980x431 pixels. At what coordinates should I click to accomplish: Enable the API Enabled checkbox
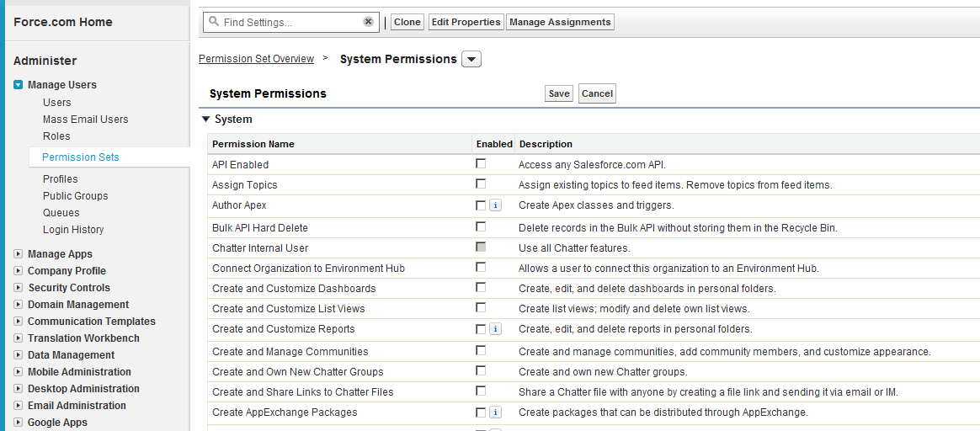481,163
